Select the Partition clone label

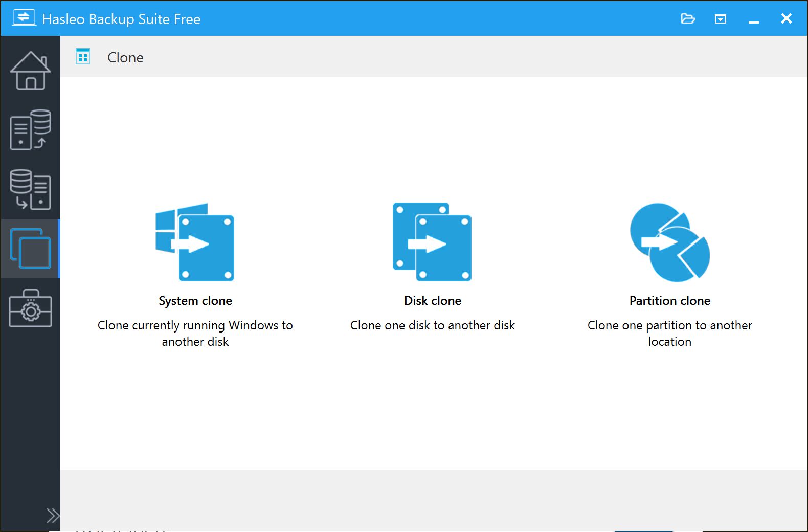point(670,301)
